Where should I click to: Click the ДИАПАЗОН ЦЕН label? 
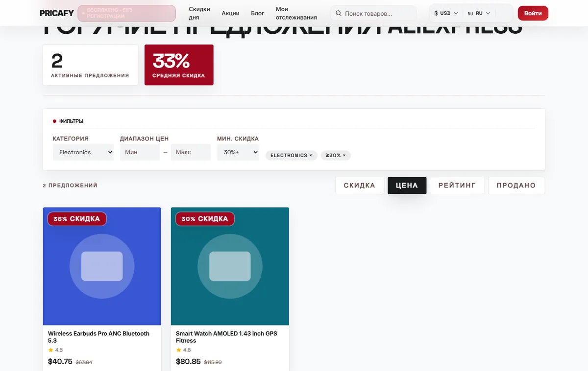pyautogui.click(x=144, y=139)
